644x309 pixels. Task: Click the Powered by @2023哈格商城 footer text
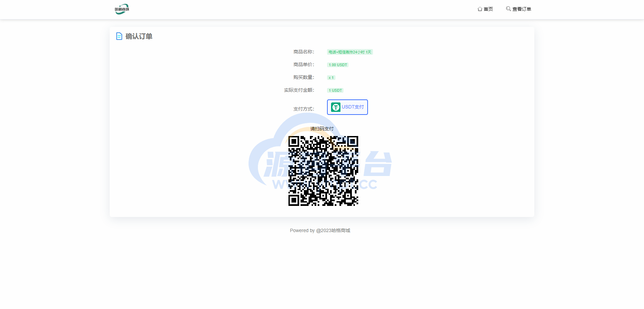320,230
